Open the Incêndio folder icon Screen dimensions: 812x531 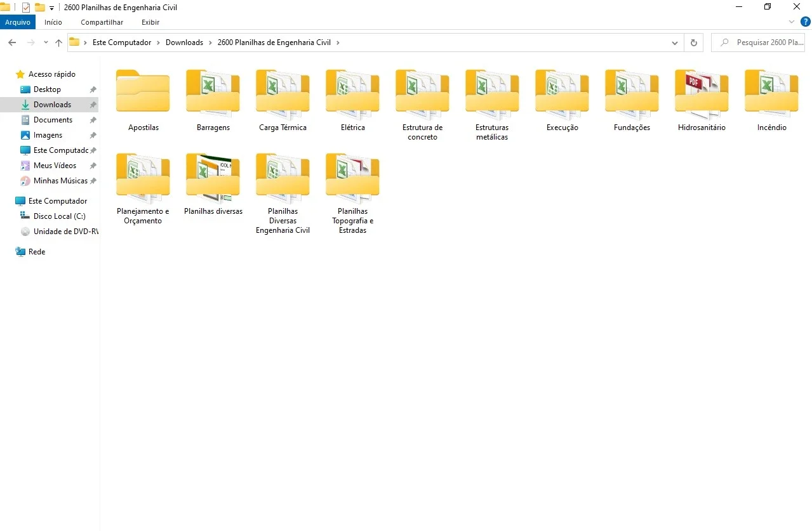(771, 93)
